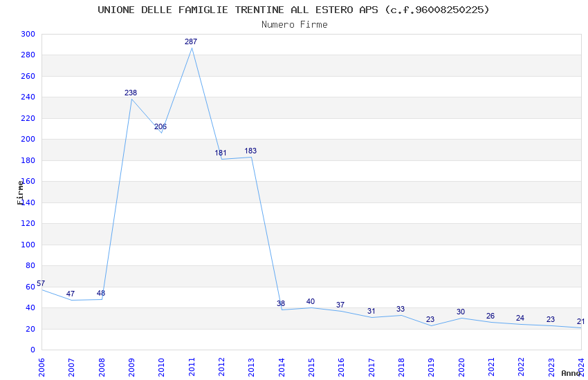The height and width of the screenshot is (380, 588).
Task: Click the x-axis year label 2008
Action: pyautogui.click(x=101, y=368)
